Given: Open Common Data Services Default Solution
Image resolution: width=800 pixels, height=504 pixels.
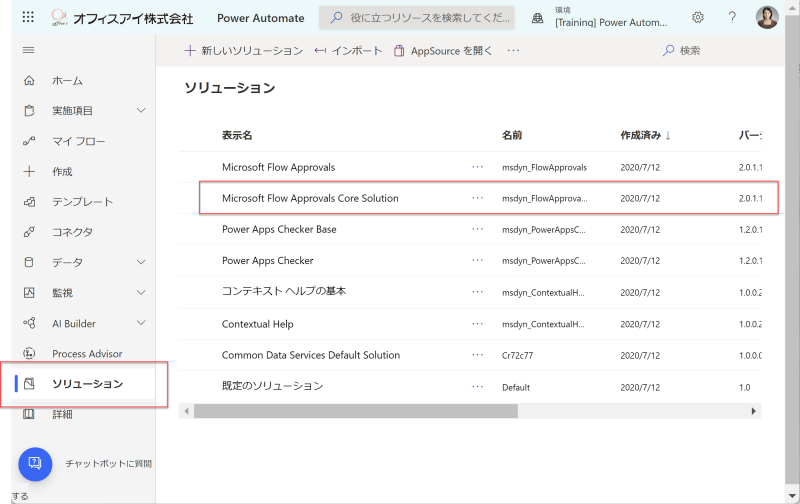Looking at the screenshot, I should coord(311,355).
